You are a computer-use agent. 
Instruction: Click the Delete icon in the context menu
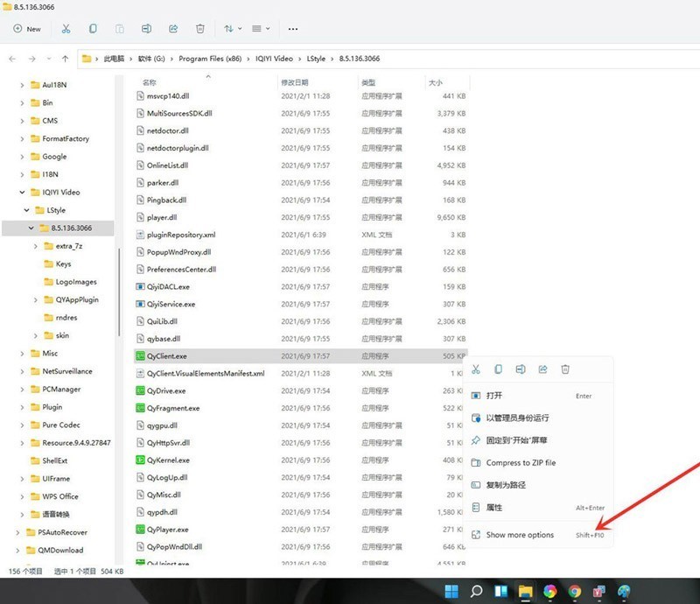click(565, 369)
